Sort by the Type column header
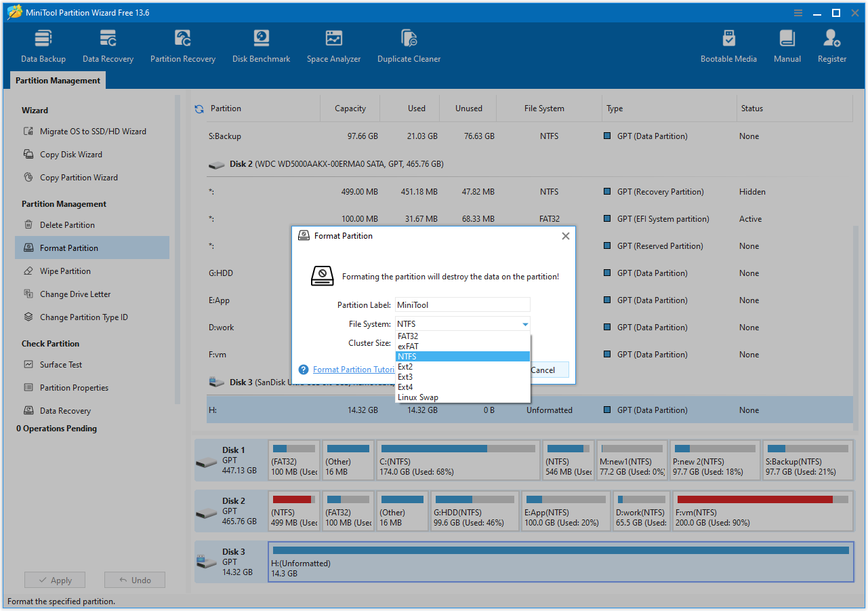The width and height of the screenshot is (868, 611). click(x=669, y=109)
